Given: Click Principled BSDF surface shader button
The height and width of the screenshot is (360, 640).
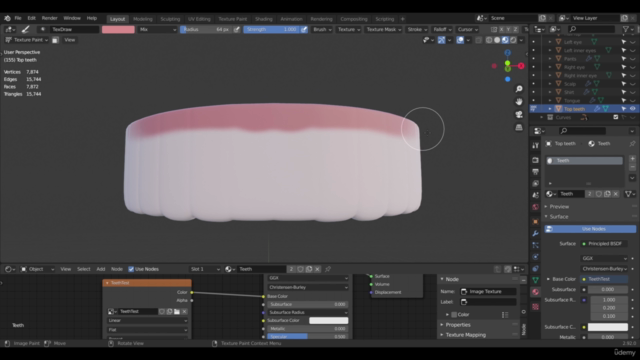Looking at the screenshot, I should [x=604, y=244].
